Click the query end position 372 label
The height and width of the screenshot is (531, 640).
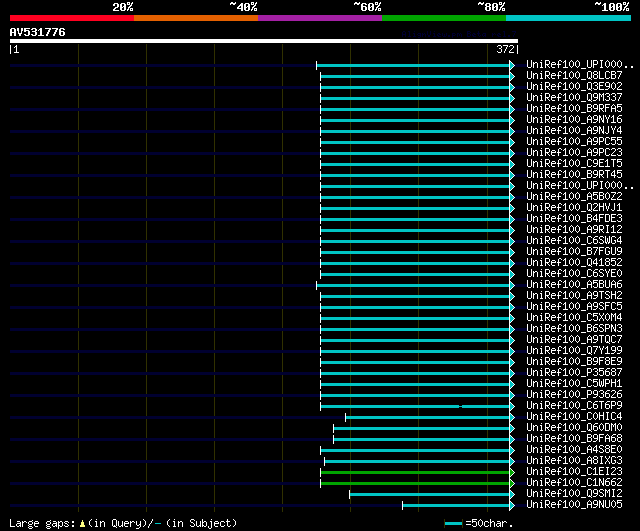pyautogui.click(x=505, y=49)
